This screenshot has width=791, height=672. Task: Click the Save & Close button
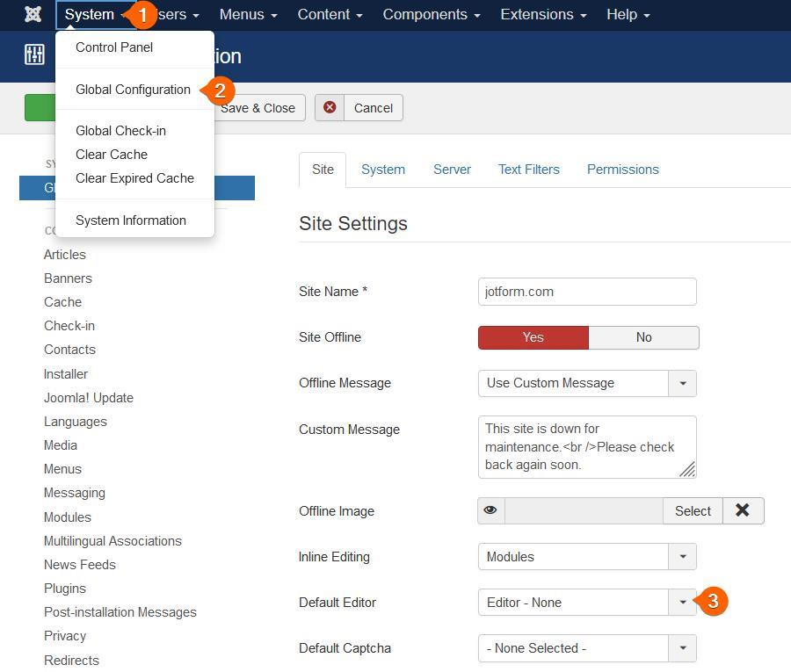click(258, 108)
